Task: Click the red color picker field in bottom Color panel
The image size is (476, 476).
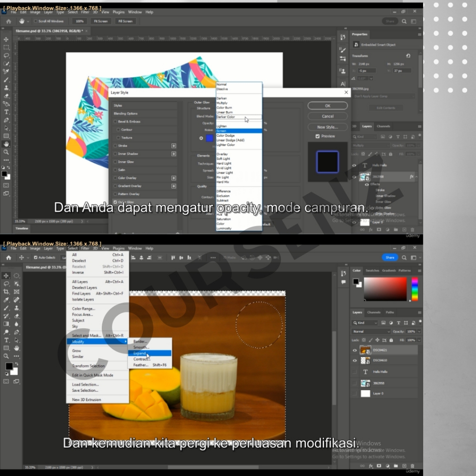Action: 385,289
